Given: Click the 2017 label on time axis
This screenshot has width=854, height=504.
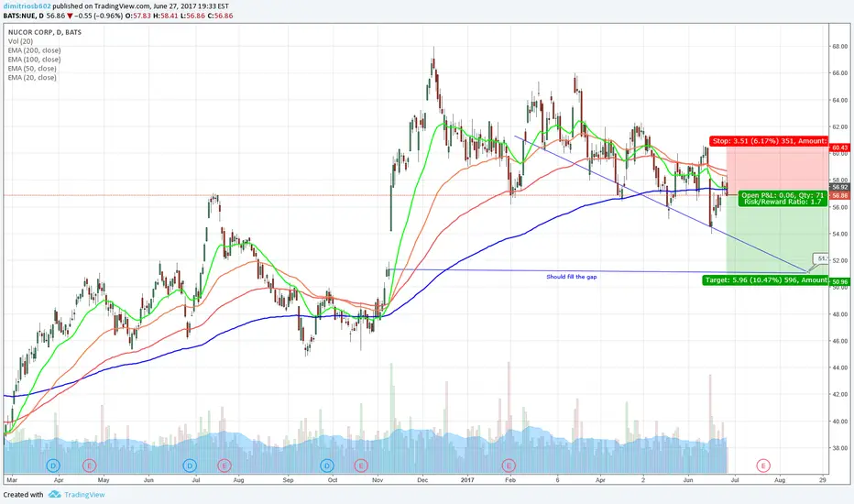Looking at the screenshot, I should 467,480.
